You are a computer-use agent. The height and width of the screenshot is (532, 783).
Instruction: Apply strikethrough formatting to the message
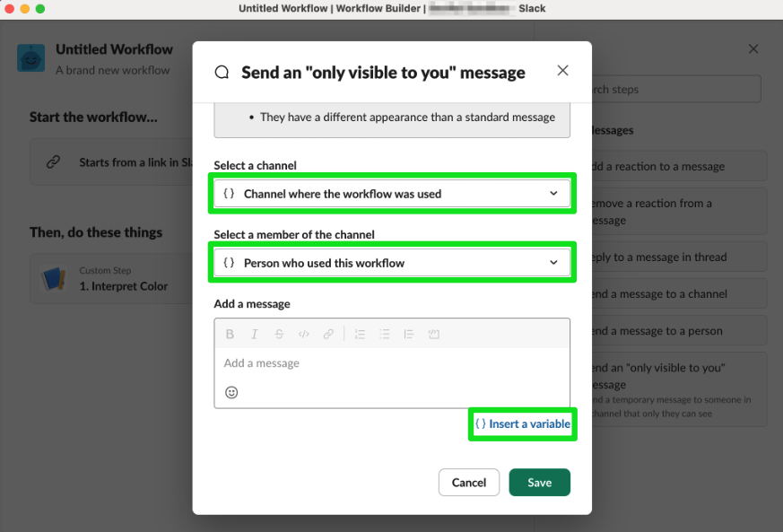279,334
